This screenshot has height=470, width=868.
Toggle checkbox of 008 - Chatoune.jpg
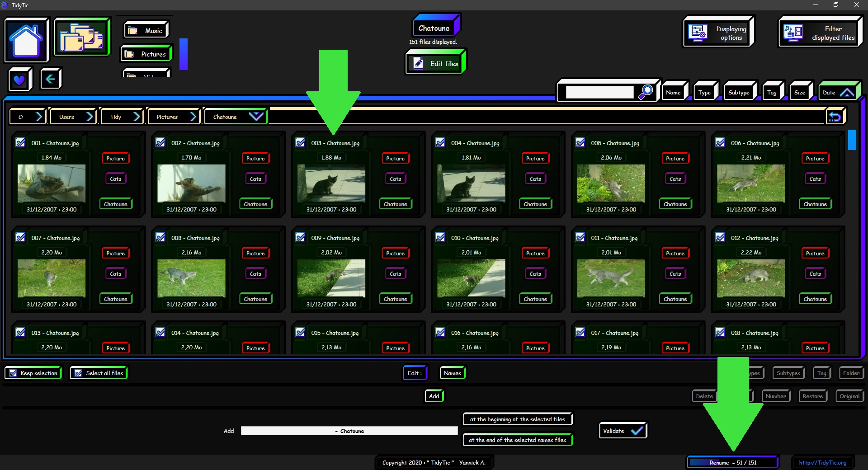click(160, 237)
